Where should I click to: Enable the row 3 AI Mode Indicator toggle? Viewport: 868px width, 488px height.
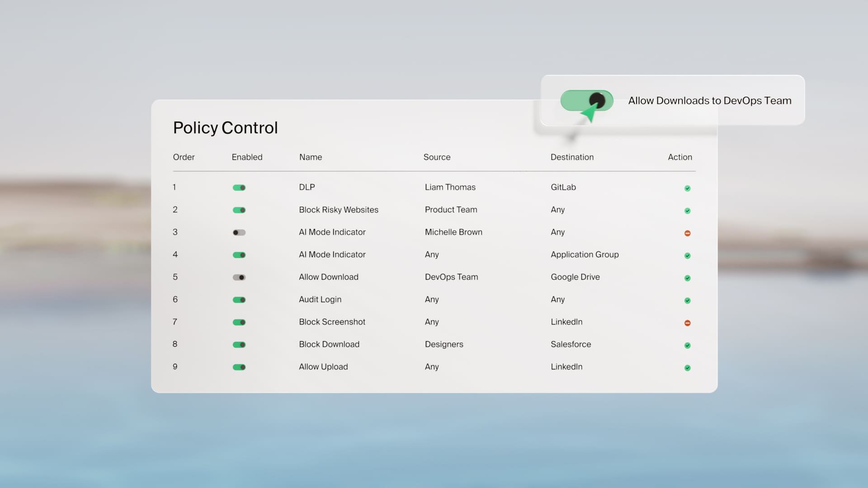click(x=239, y=233)
